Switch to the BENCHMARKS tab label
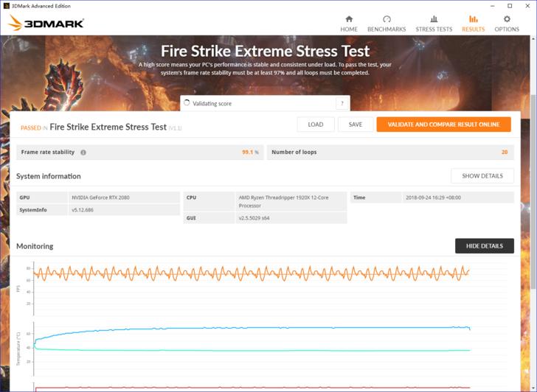Viewport: 537px width, 392px height. point(387,29)
